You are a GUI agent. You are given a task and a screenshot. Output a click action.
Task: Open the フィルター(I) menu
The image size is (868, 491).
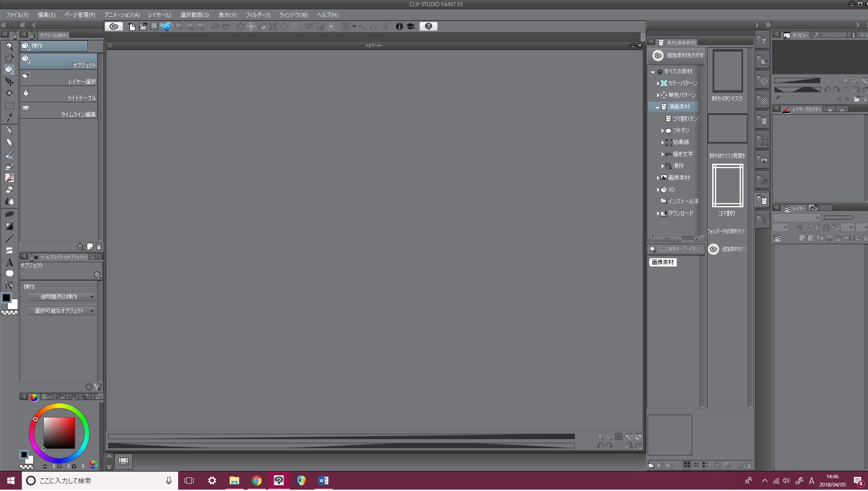[x=258, y=15]
